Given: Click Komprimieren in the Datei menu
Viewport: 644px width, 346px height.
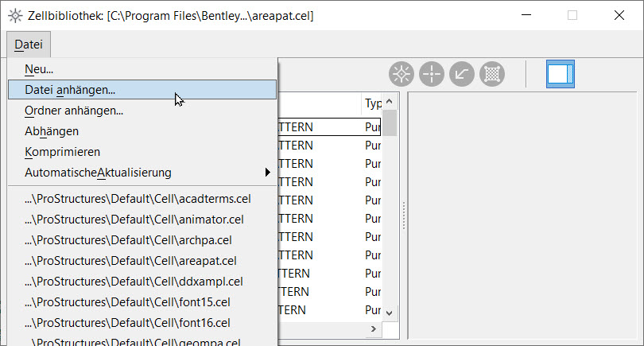Looking at the screenshot, I should coord(62,152).
